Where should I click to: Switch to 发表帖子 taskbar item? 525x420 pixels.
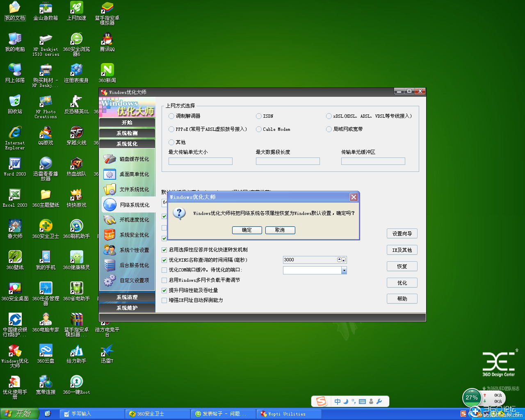coord(224,414)
